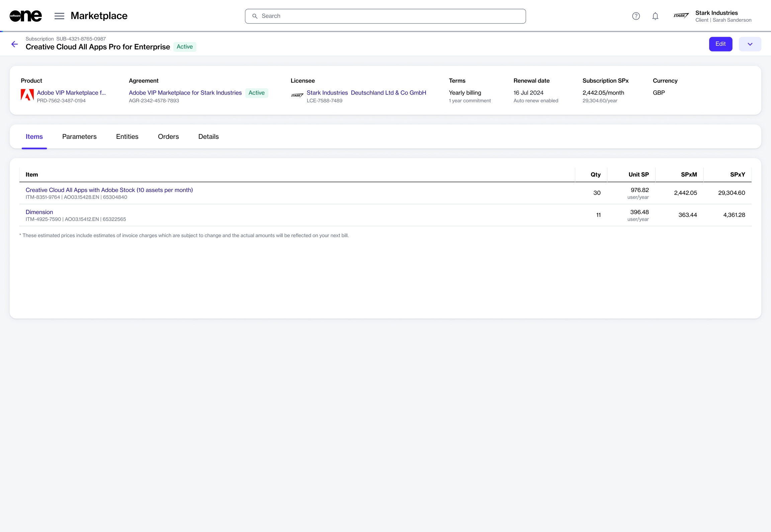Click the ITM-4925-7590 item identifier line
The width and height of the screenshot is (771, 532).
click(x=76, y=219)
